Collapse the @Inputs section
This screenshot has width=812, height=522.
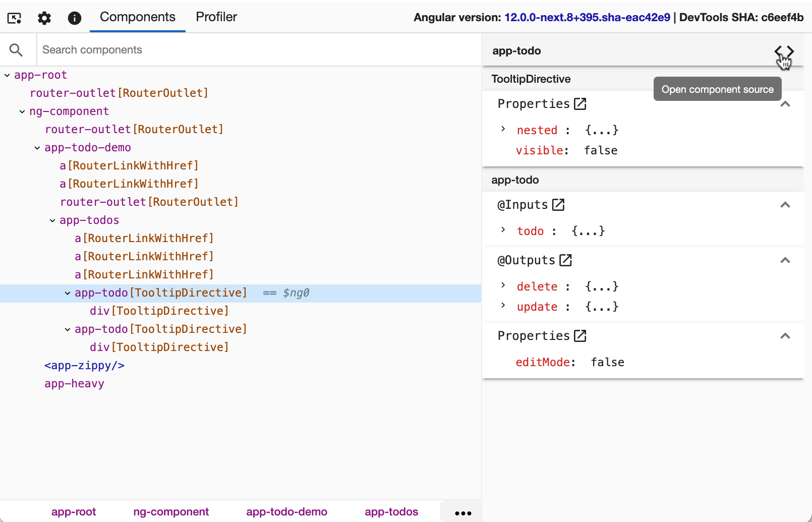(x=785, y=205)
